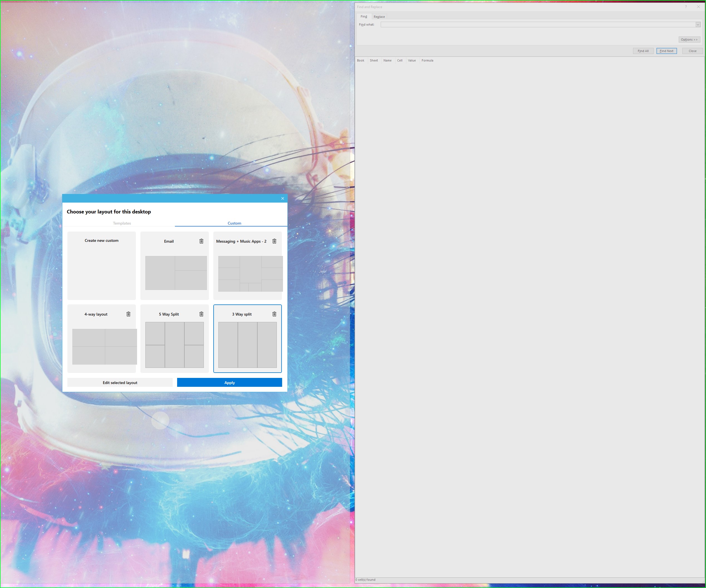Viewport: 706px width, 588px height.
Task: Sort results by Sheet column header
Action: (x=374, y=60)
